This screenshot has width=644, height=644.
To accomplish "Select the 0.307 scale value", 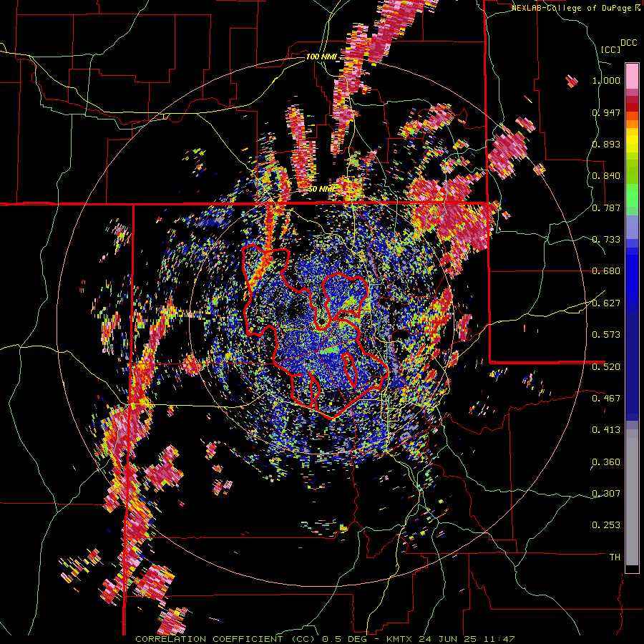I will coord(606,493).
